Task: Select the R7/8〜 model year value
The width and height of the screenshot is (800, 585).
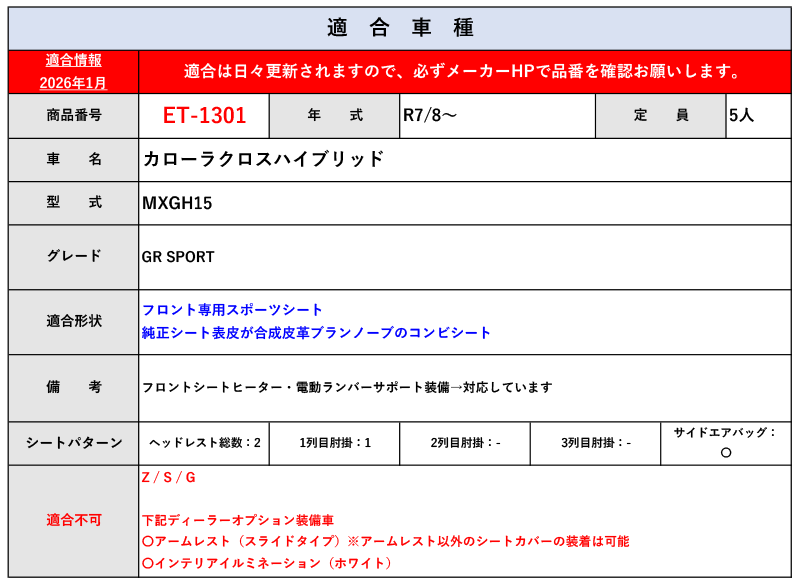Action: pyautogui.click(x=430, y=115)
